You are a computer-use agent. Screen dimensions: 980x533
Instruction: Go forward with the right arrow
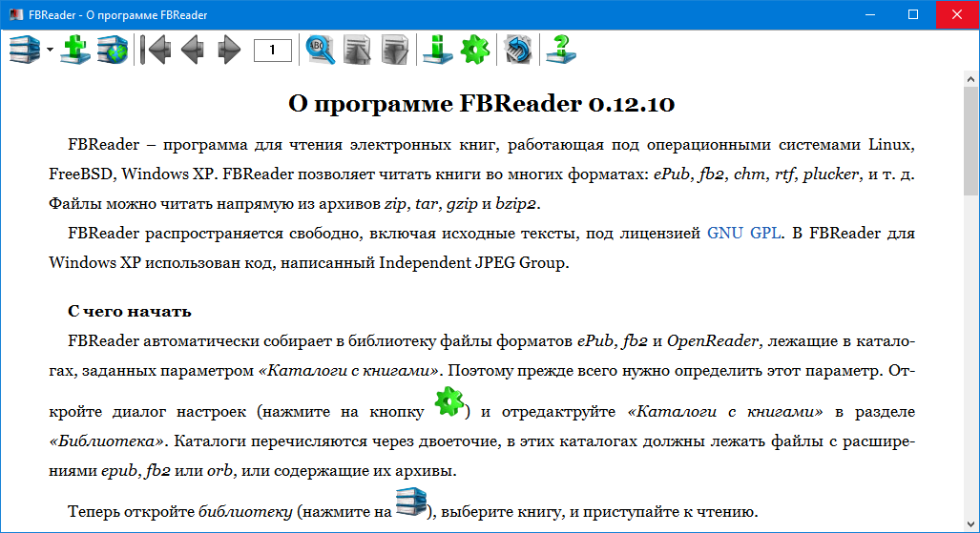pyautogui.click(x=229, y=50)
